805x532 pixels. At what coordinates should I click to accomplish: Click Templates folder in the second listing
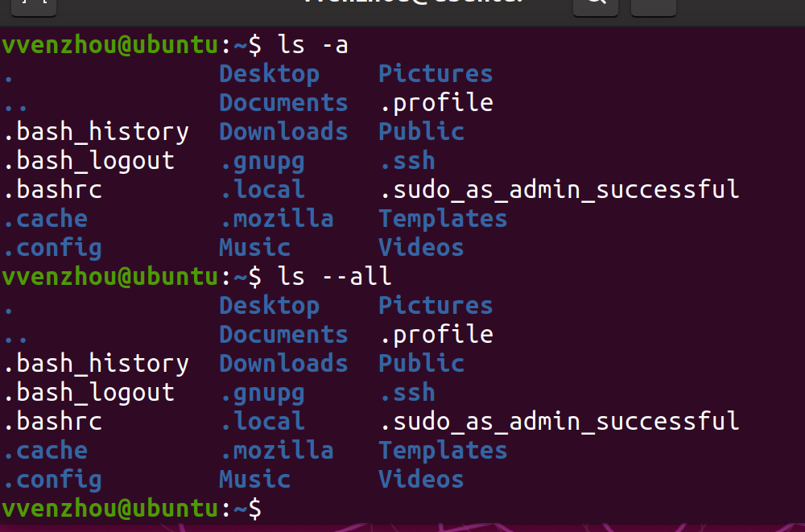tap(443, 451)
